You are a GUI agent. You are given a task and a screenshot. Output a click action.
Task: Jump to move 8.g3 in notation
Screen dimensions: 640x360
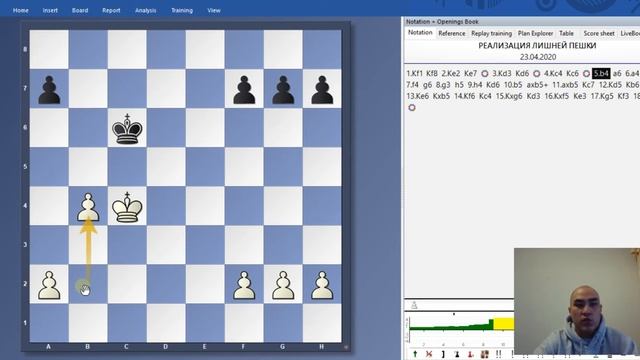pyautogui.click(x=442, y=85)
